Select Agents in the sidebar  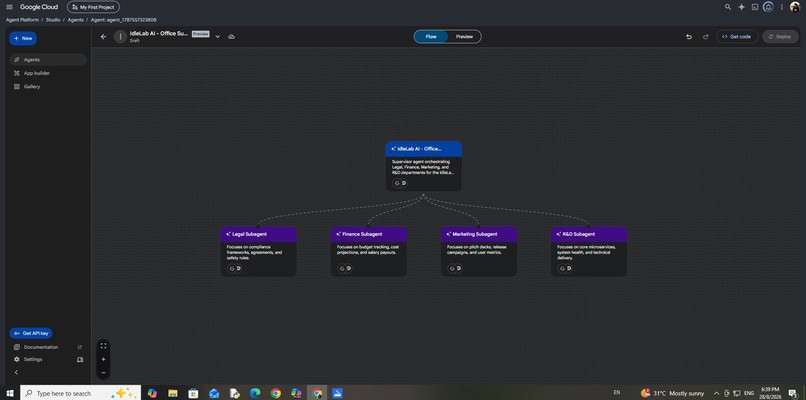click(x=48, y=60)
